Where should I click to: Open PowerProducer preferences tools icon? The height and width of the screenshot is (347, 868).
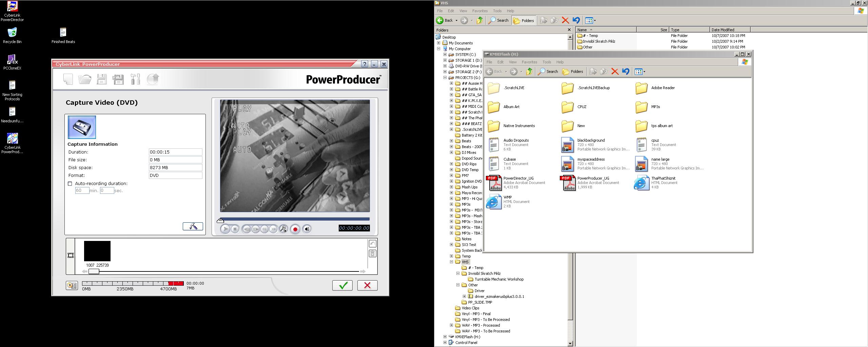coord(135,79)
